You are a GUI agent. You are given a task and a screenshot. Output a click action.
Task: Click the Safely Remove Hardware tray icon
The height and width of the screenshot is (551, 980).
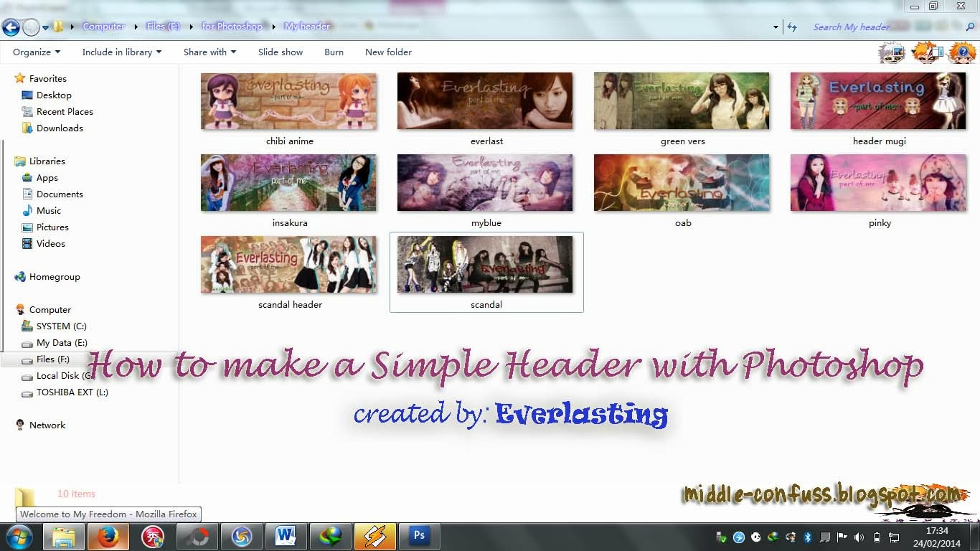(720, 537)
